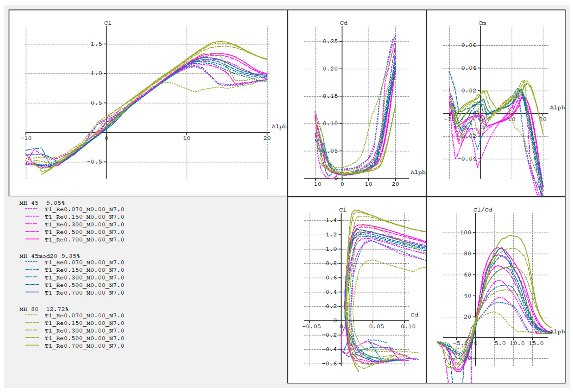Click MH 45 polar T1_Re0.300_M0.00_N7.0 label
The image size is (573, 392).
[x=84, y=224]
